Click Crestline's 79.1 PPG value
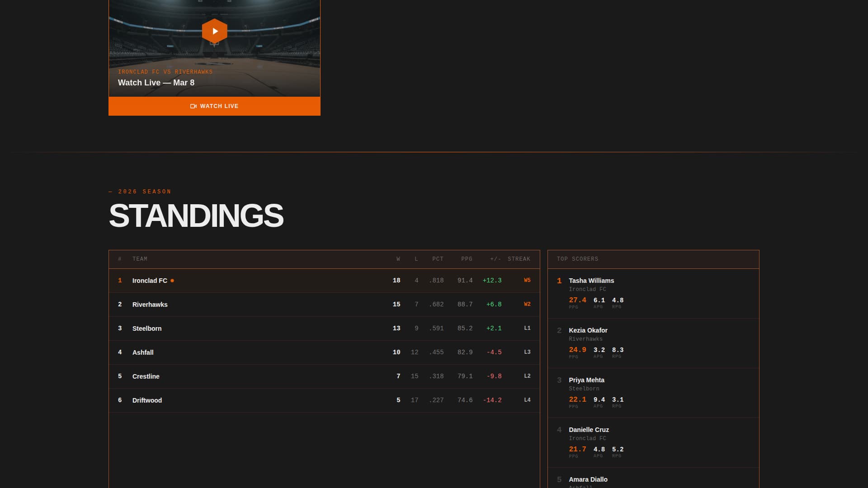The width and height of the screenshot is (868, 488). click(465, 376)
